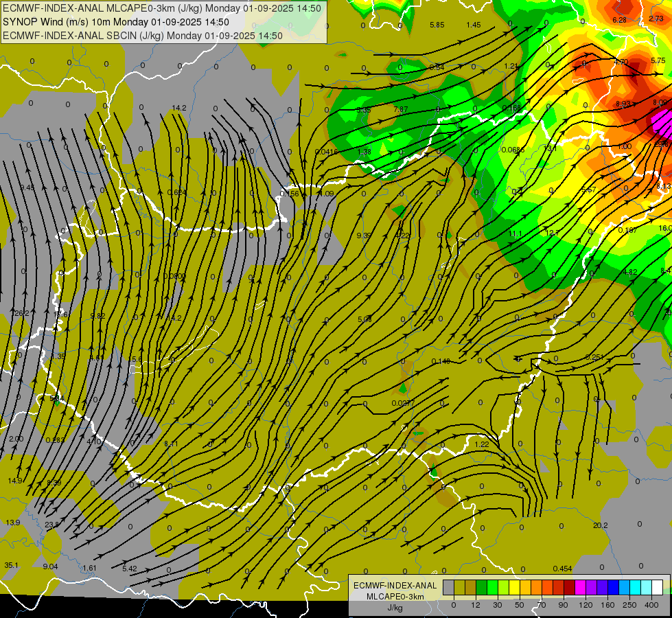This screenshot has height=618, width=672.
Task: Click the map value '9.45'
Action: tap(27, 187)
